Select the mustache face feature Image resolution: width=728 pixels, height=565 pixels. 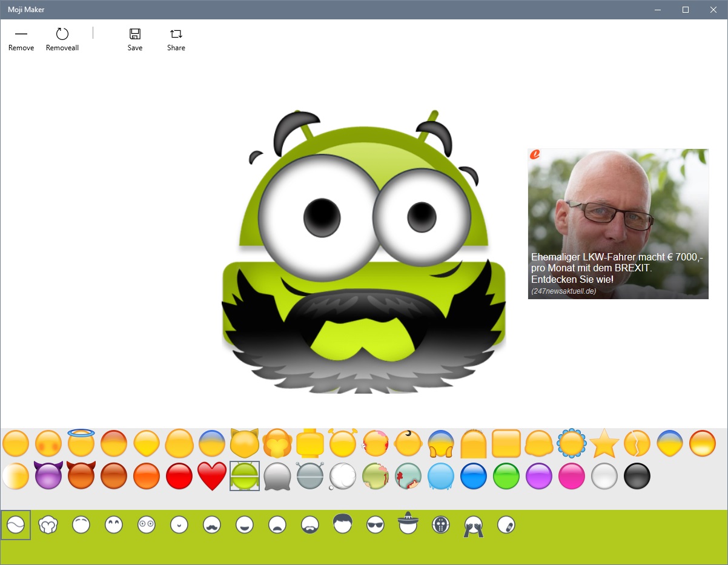coord(211,525)
